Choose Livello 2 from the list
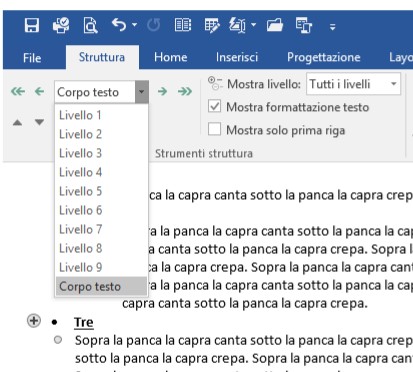The height and width of the screenshot is (372, 413). (x=101, y=134)
